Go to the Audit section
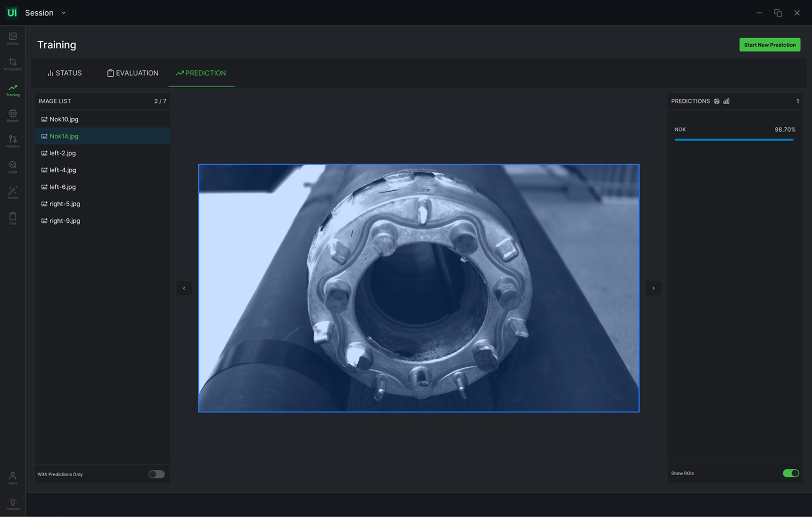This screenshot has height=517, width=812. [12, 168]
